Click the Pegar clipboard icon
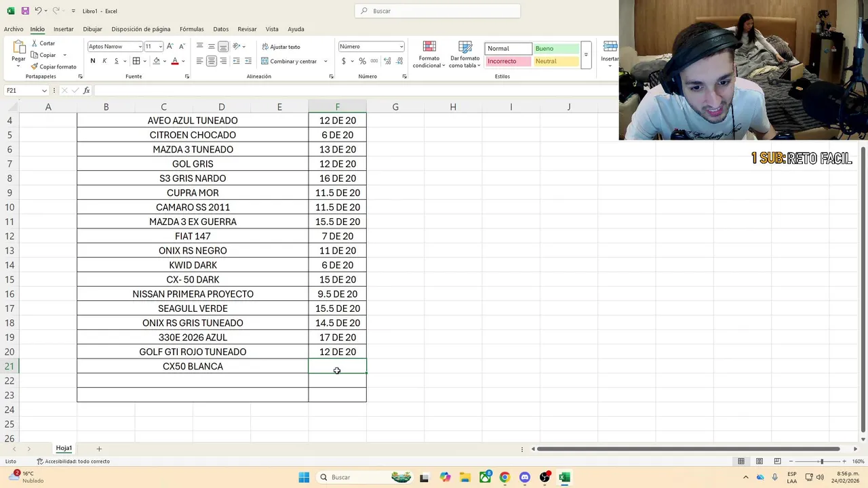The width and height of the screenshot is (868, 488). [x=18, y=47]
